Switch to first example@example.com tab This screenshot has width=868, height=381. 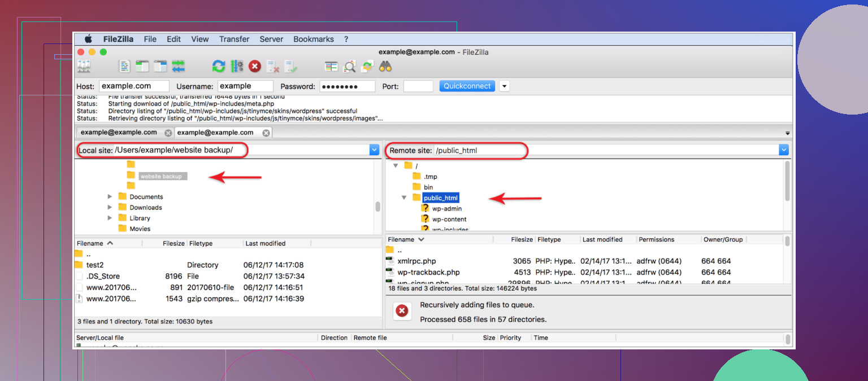119,132
